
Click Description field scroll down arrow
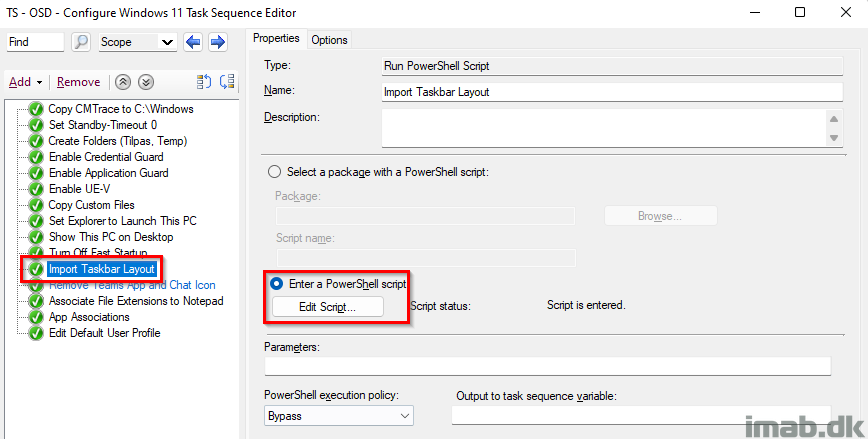(x=834, y=138)
